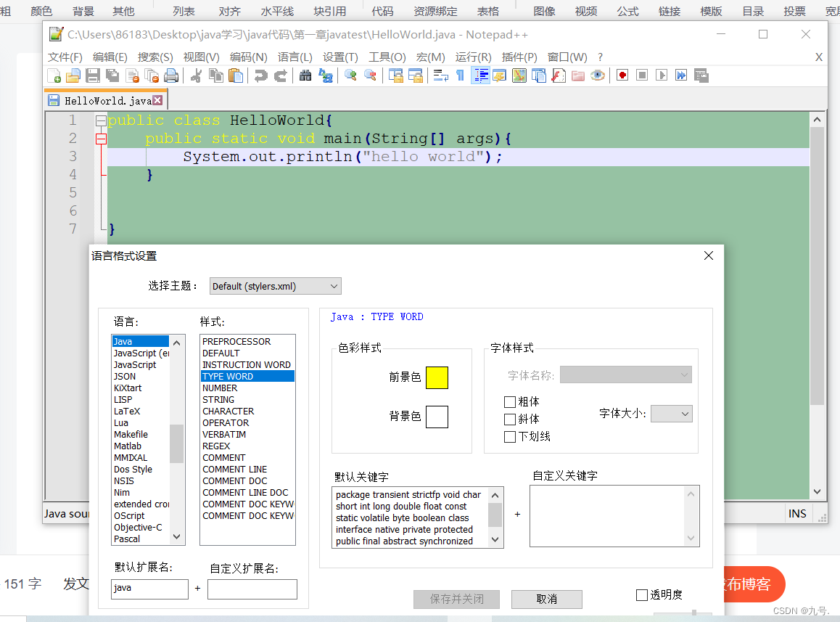Click the Redo arrow icon
Image resolution: width=840 pixels, height=622 pixels.
pos(280,75)
